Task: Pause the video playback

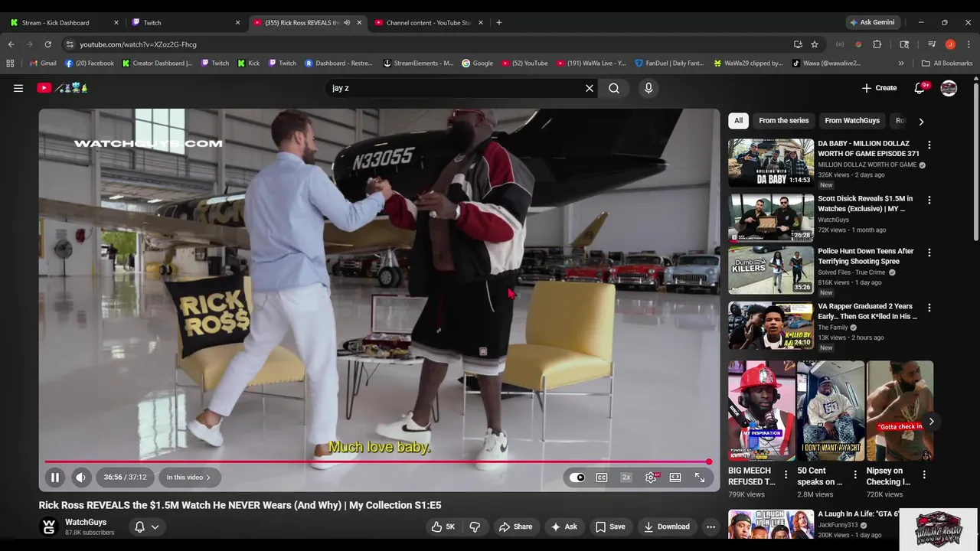Action: 55,477
